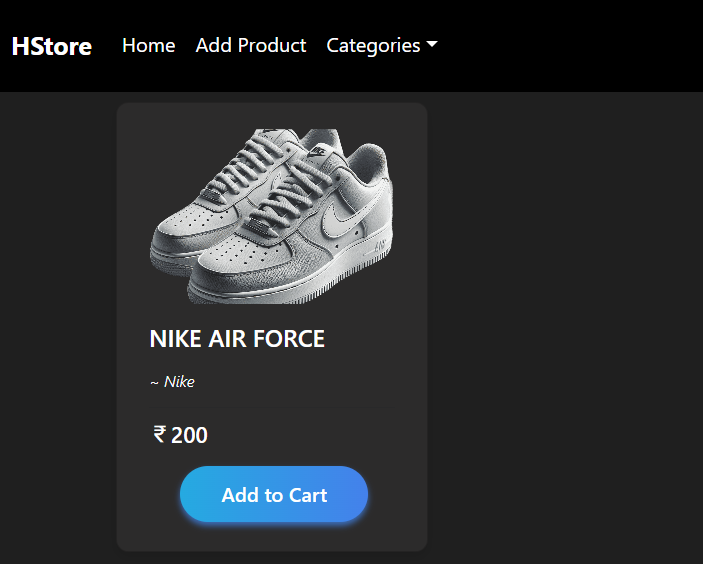703x564 pixels.
Task: Open the Add Product page
Action: coord(251,45)
